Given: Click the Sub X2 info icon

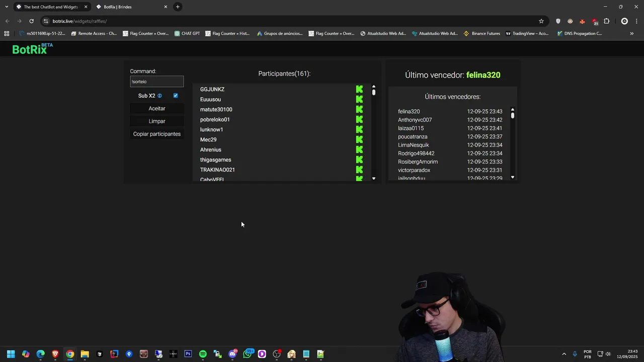Looking at the screenshot, I should click(x=159, y=96).
